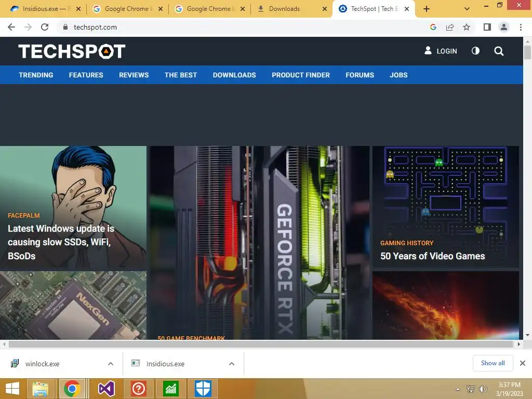
Task: Open THE BEST menu item
Action: click(x=180, y=75)
